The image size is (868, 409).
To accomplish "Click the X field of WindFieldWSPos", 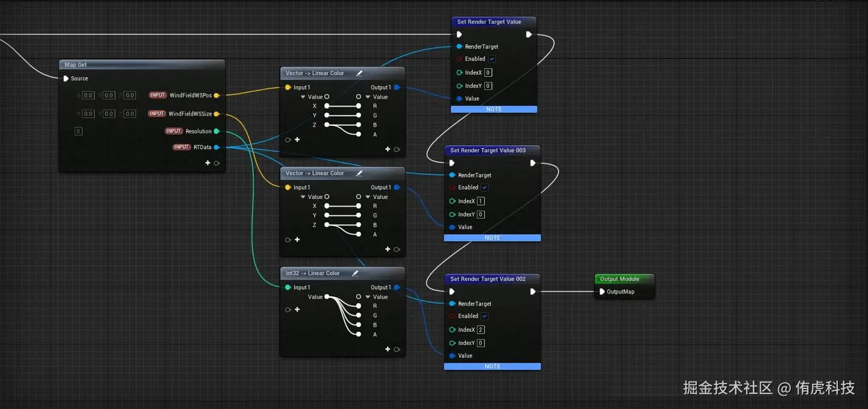I will pos(88,95).
